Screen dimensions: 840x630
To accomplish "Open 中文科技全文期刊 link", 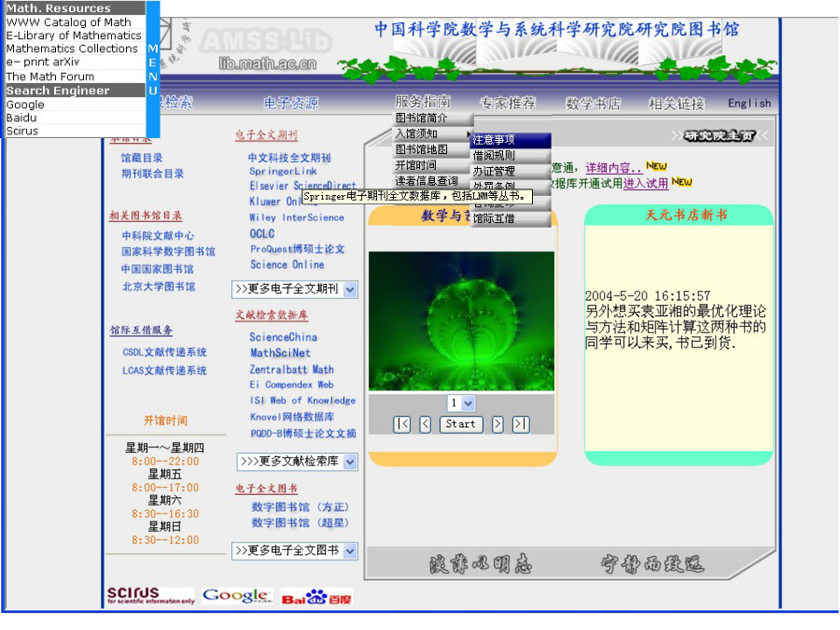I will click(289, 158).
